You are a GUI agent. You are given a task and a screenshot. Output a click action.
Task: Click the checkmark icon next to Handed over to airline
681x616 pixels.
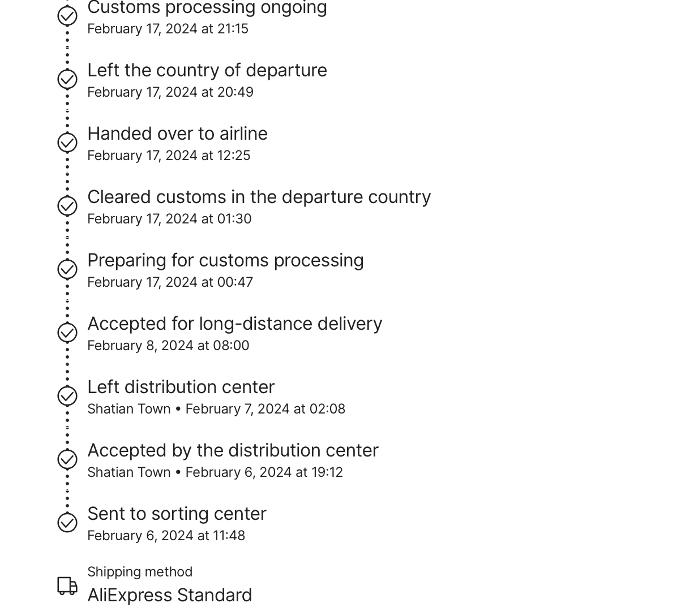[x=67, y=143]
